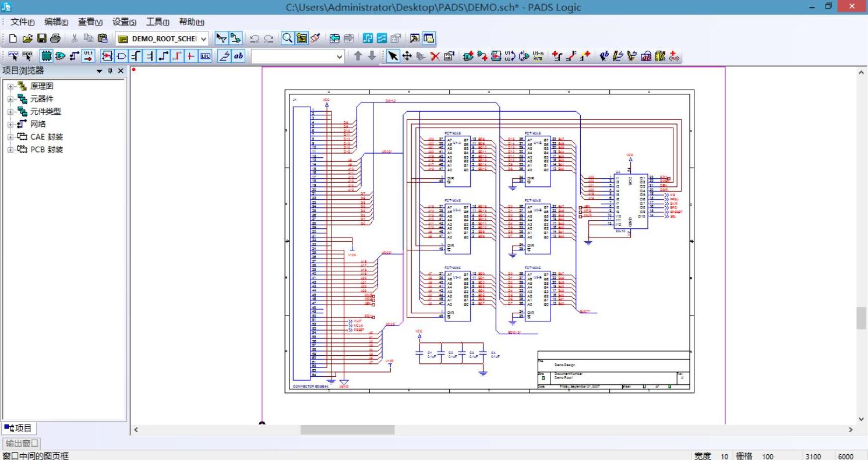Screen dimensions: 868x460
Task: Click the Print icon in toolbar
Action: (55, 38)
